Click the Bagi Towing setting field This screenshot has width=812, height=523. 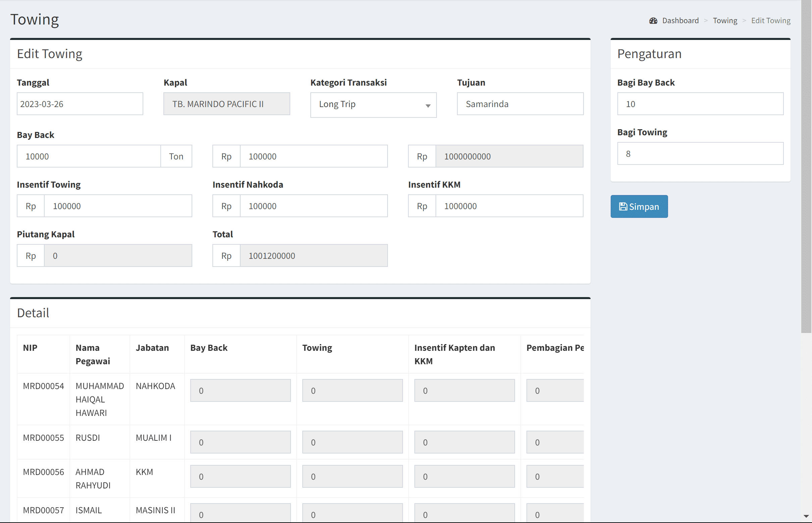[700, 153]
